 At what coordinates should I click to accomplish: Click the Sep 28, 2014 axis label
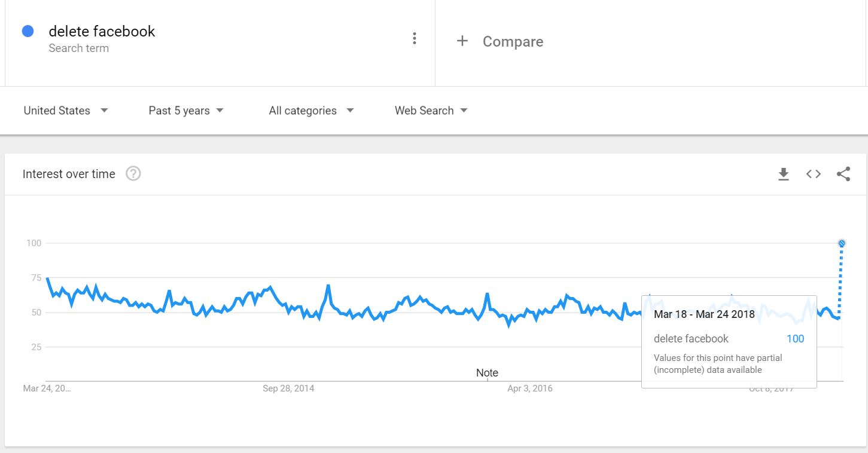pos(288,388)
